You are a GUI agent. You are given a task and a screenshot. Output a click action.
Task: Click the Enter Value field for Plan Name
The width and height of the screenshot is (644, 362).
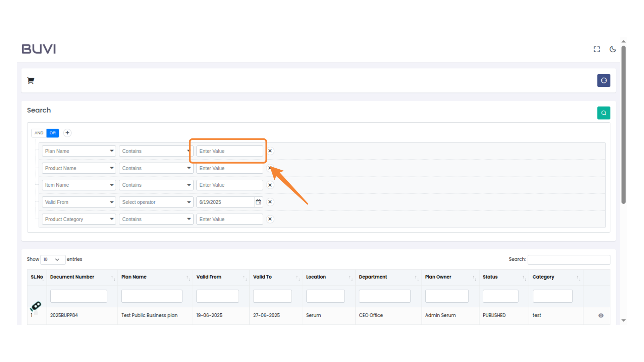coord(229,151)
